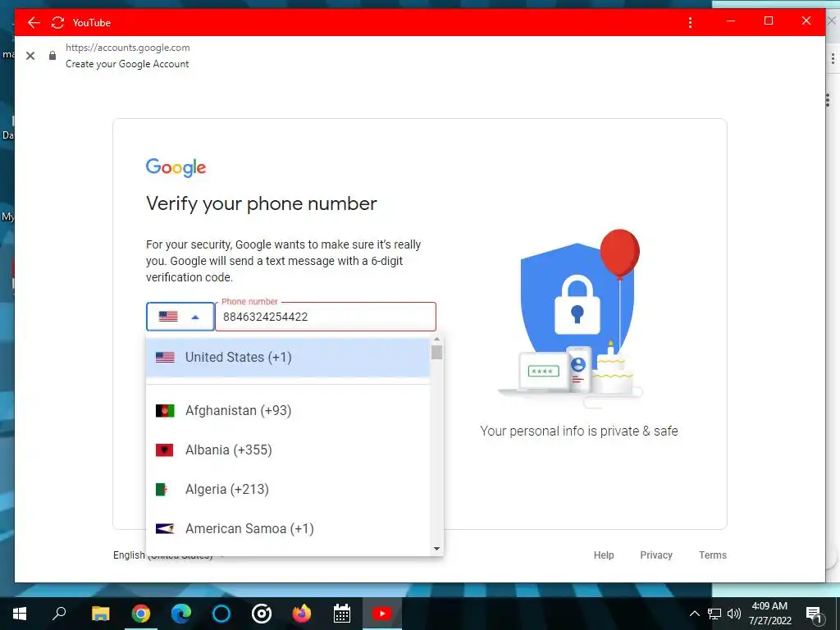Click into the Phone number field
This screenshot has width=840, height=630.
tap(326, 317)
